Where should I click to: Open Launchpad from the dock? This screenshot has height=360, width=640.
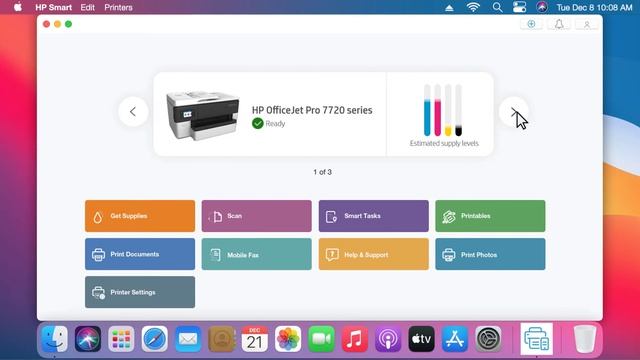(121, 339)
